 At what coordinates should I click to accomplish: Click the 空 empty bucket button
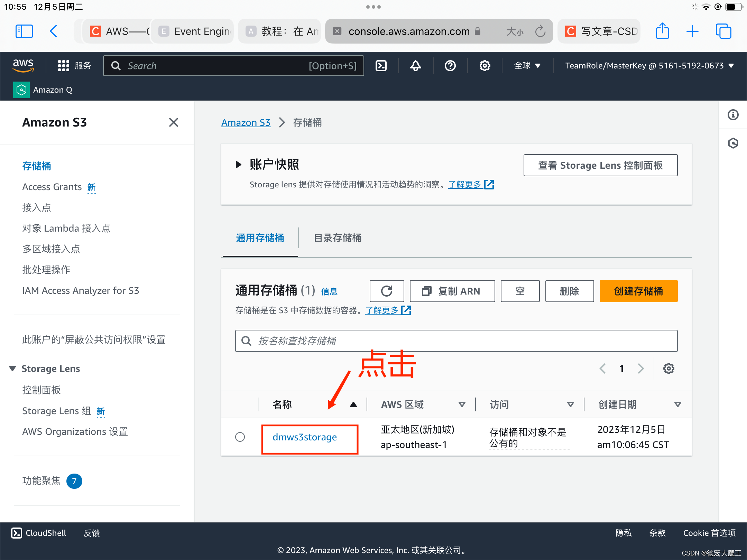(520, 291)
